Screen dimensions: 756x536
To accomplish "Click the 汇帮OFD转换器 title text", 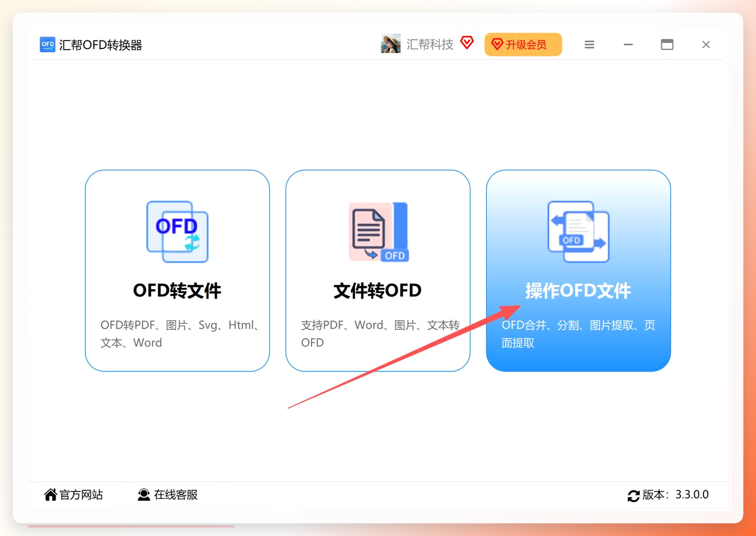I will (101, 45).
